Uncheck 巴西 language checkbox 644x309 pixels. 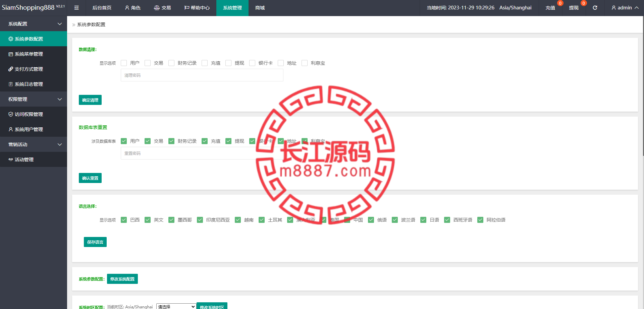(x=124, y=220)
